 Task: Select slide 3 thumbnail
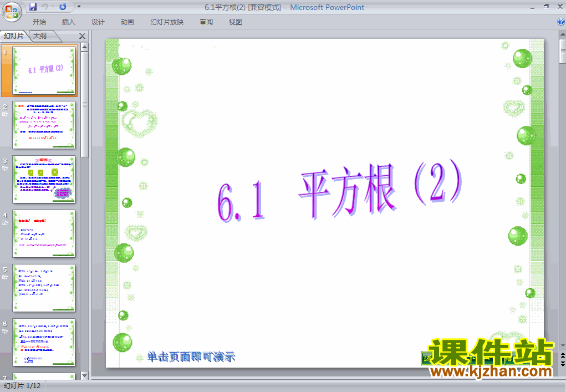[x=44, y=180]
